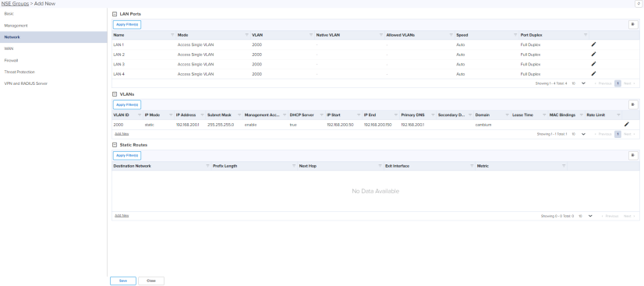This screenshot has width=644, height=286.
Task: Filter by Allowed VLANs column
Action: (x=451, y=35)
